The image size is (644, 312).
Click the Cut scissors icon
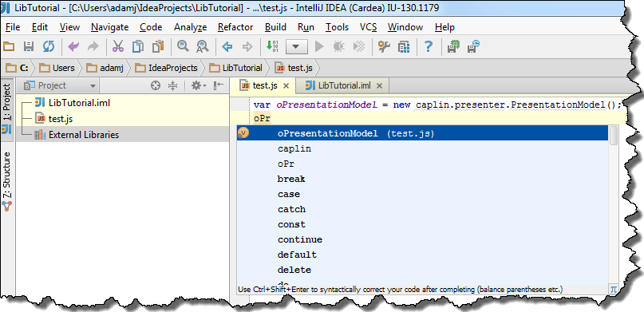pos(118,46)
